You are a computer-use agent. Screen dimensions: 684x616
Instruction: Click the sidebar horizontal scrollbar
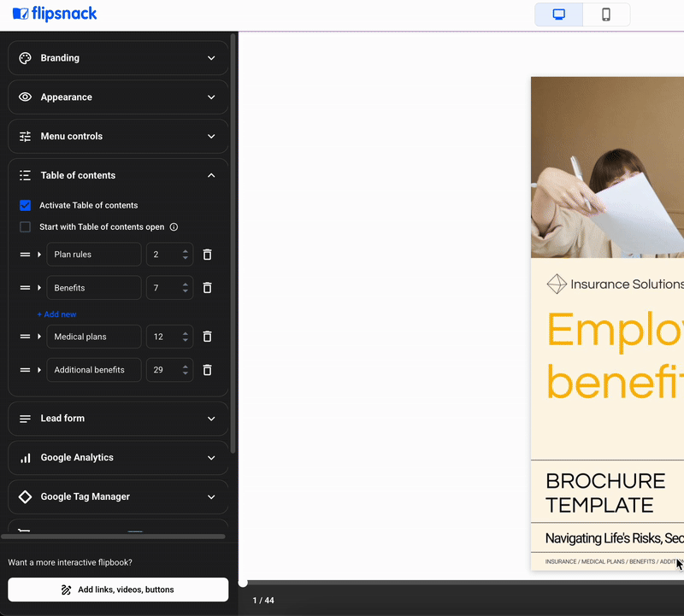point(114,537)
